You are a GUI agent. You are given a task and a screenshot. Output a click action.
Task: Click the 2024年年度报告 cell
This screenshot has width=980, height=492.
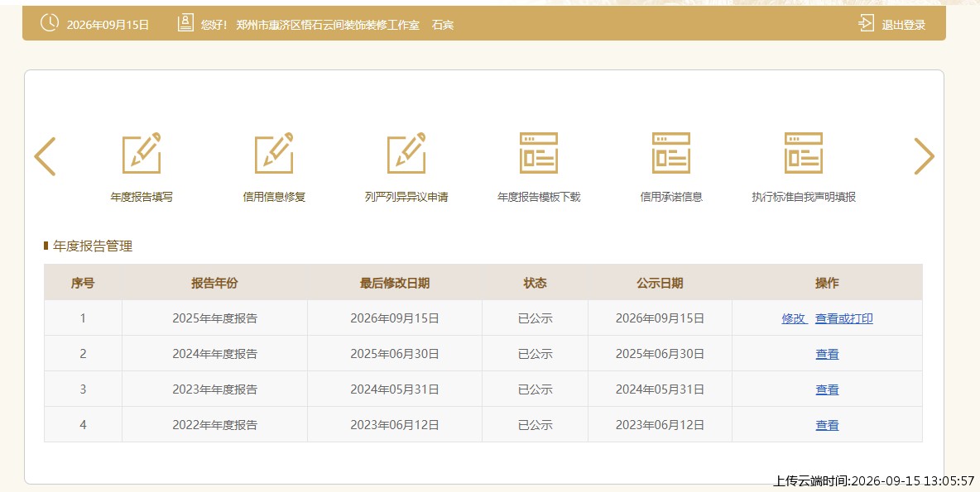214,354
